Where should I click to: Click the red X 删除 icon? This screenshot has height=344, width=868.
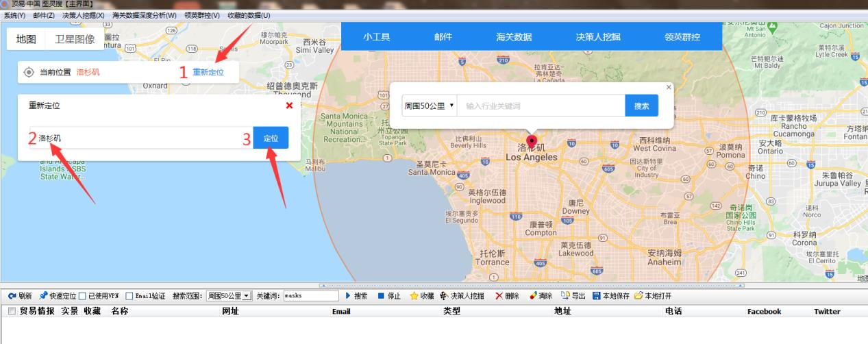coord(499,296)
